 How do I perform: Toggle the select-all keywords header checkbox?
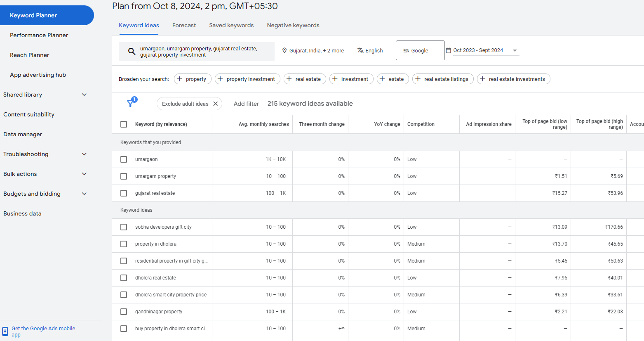tap(124, 124)
